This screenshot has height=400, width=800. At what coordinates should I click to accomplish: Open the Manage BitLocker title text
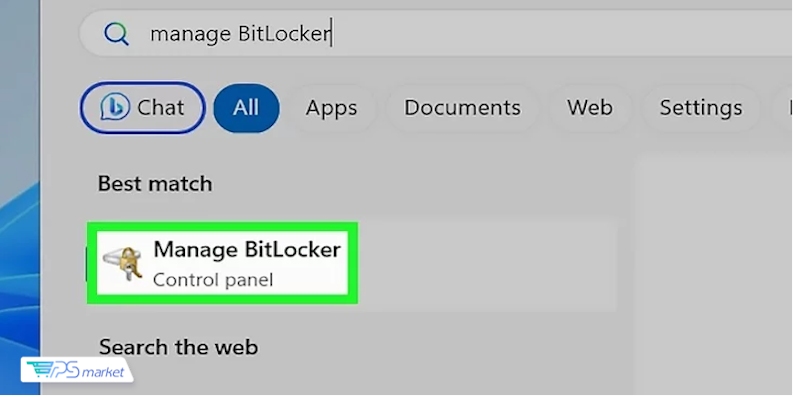246,249
